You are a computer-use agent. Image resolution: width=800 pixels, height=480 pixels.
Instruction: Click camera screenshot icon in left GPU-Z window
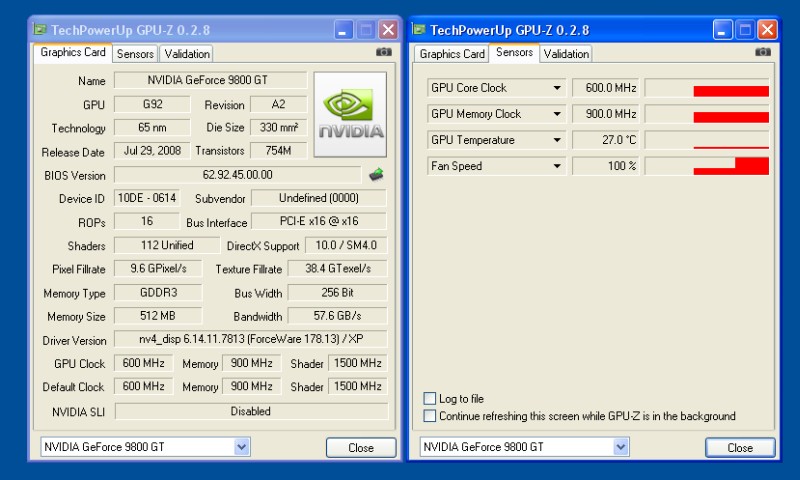tap(384, 52)
